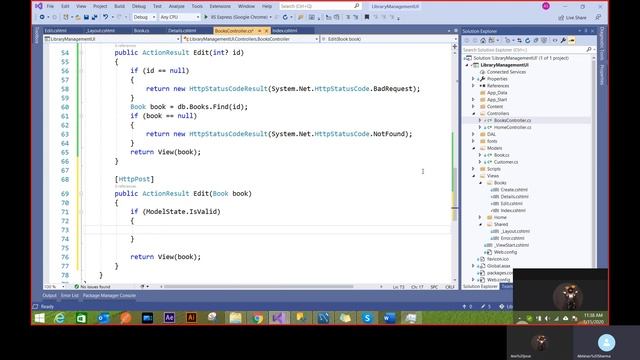Switch to the Details.cshtml editor tab
Image resolution: width=640 pixels, height=360 pixels.
182,31
